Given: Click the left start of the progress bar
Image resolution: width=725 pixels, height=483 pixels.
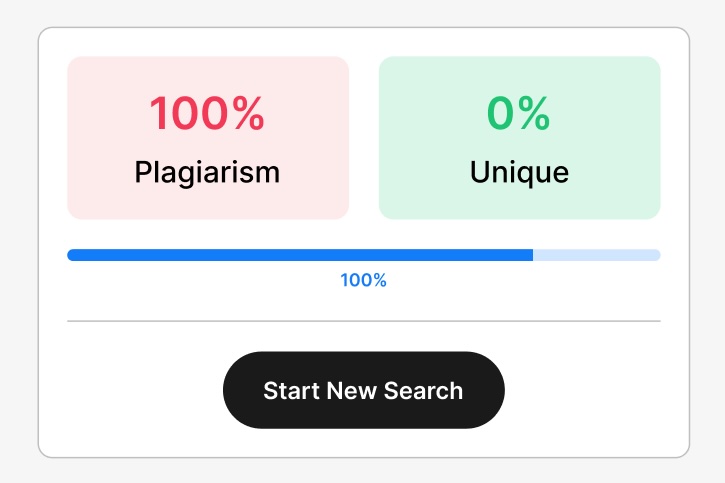Looking at the screenshot, I should coord(72,255).
